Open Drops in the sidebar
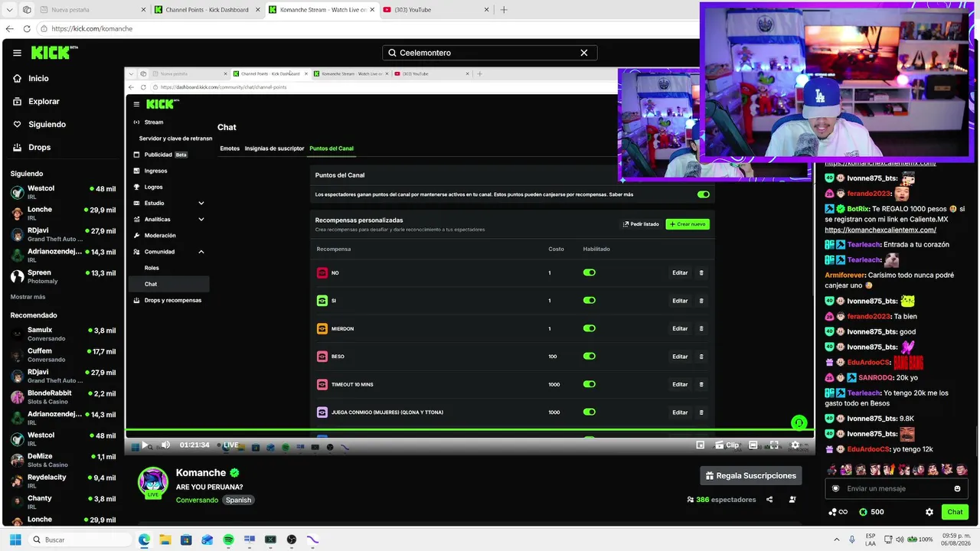This screenshot has width=980, height=551. tap(31, 147)
